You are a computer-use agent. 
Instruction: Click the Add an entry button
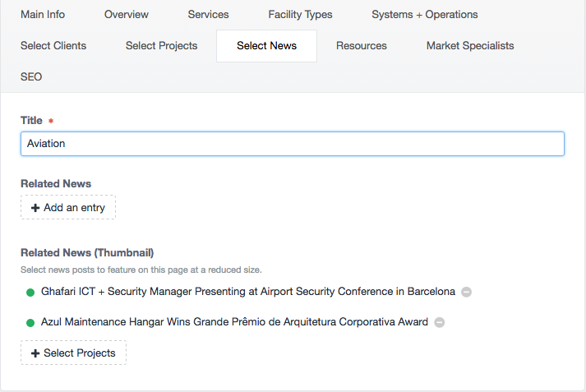(x=68, y=207)
